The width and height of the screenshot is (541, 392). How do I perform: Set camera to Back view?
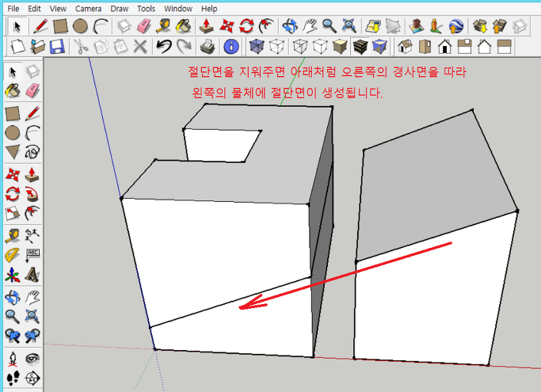pyautogui.click(x=485, y=47)
